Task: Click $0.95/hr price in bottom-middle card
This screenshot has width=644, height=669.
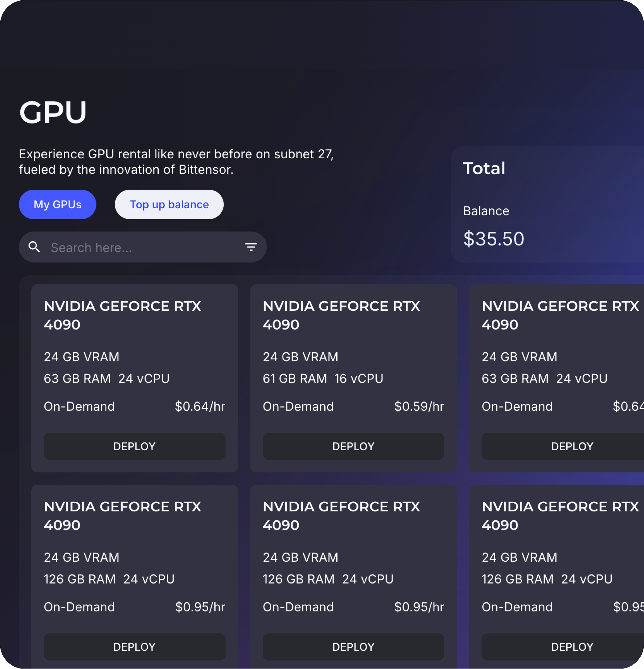Action: [419, 607]
